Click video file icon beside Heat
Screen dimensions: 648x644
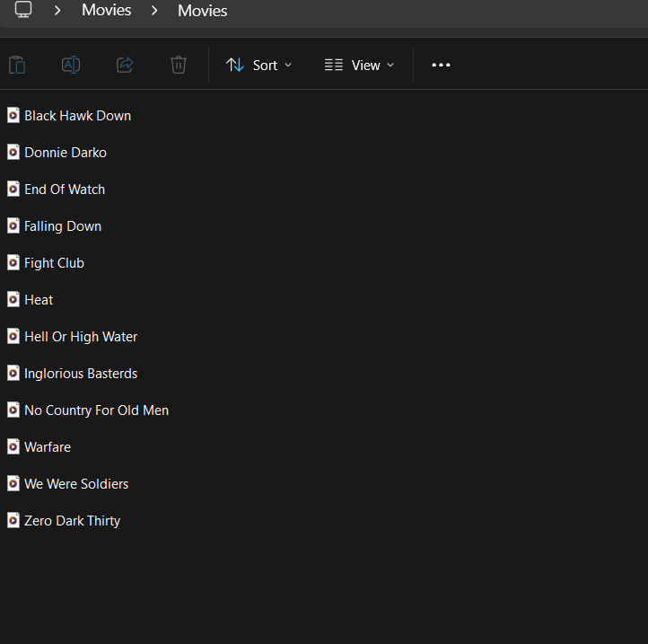coord(13,299)
